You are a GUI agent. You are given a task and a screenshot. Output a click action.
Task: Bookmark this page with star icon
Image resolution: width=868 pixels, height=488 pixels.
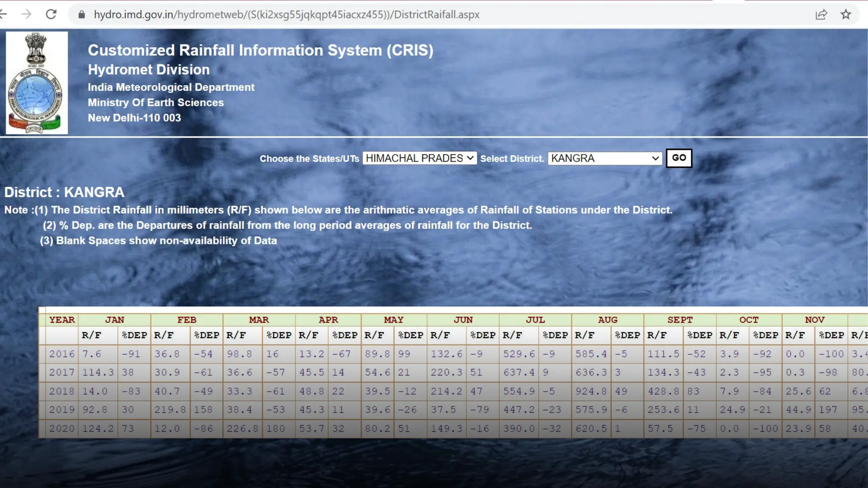point(846,14)
